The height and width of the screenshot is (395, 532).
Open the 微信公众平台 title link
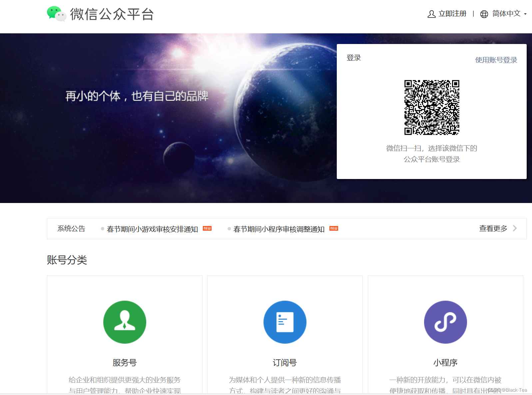tap(112, 14)
